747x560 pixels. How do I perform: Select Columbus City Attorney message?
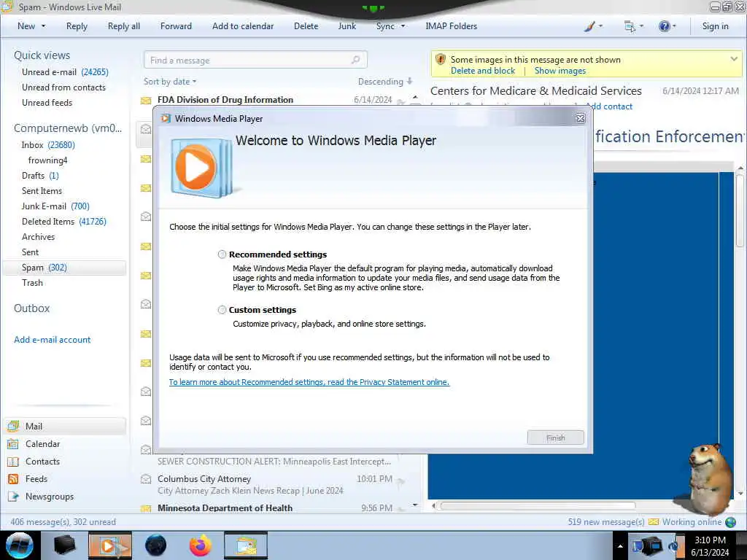(x=275, y=484)
